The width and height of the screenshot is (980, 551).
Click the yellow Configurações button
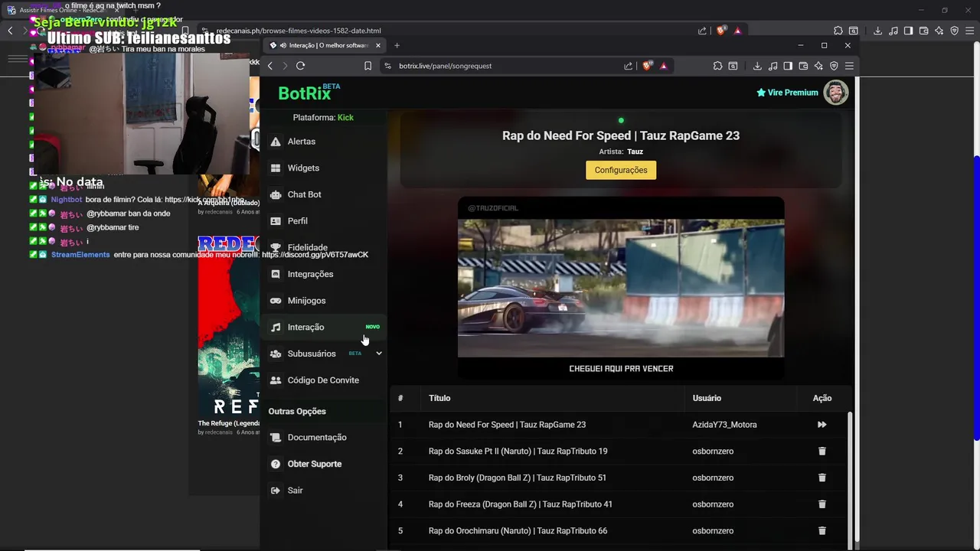[x=621, y=170]
